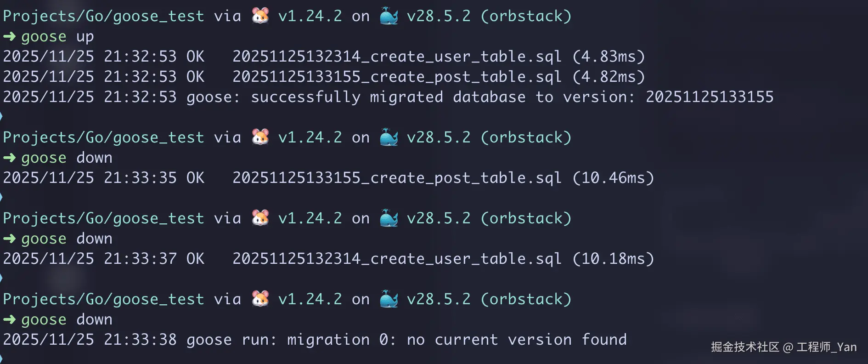
Task: Click the hamster Go icon in last prompt
Action: click(x=260, y=299)
